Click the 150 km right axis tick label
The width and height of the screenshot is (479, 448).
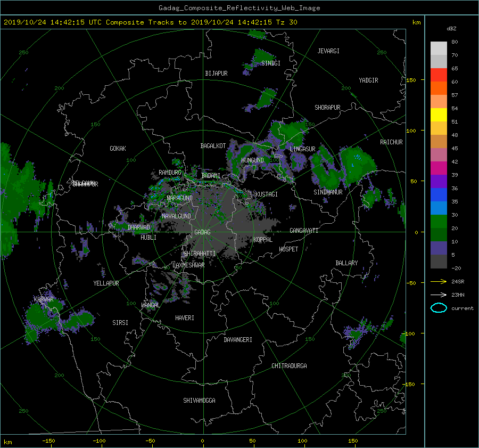411,80
